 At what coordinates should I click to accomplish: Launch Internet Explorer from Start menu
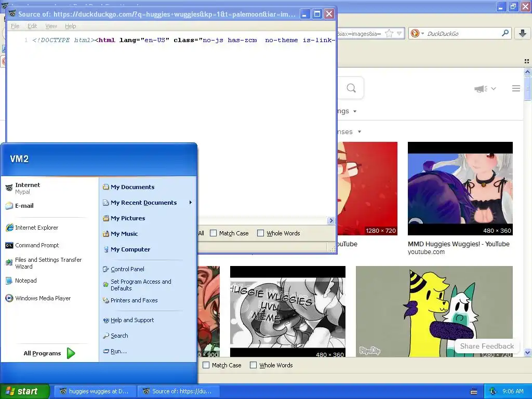[32, 228]
